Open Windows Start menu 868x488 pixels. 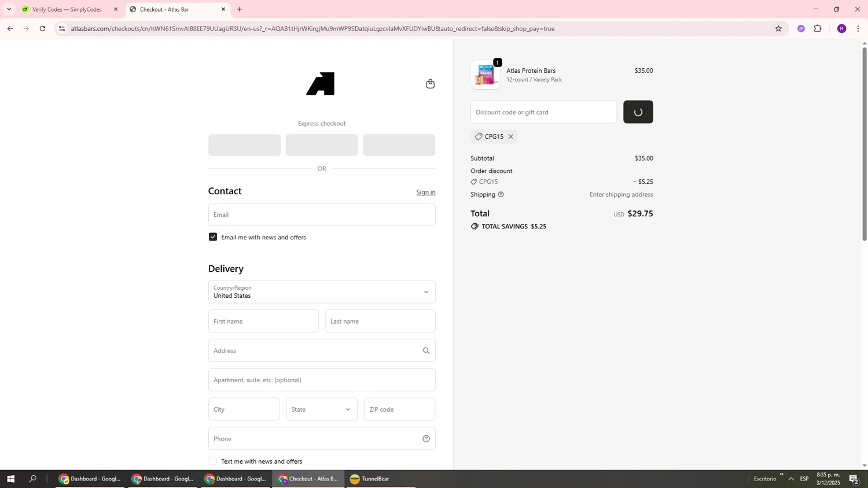(x=10, y=479)
